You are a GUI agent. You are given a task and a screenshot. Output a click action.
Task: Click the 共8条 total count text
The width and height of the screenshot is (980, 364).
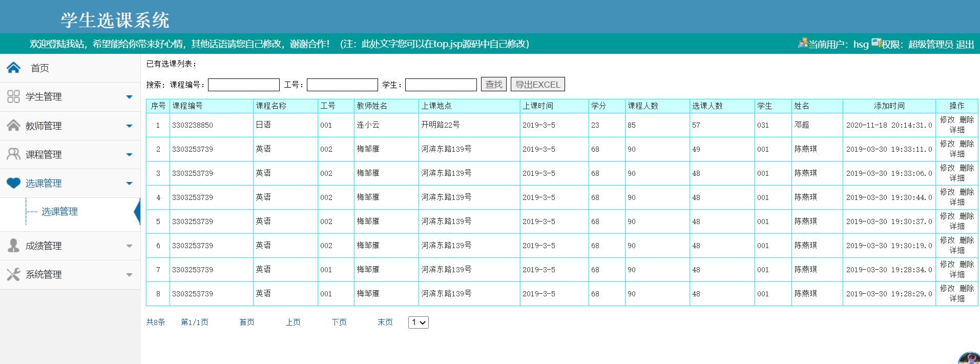click(156, 322)
